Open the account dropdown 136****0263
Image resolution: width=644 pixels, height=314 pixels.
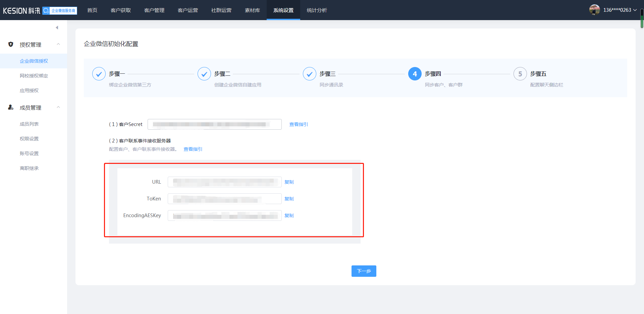[x=620, y=10]
